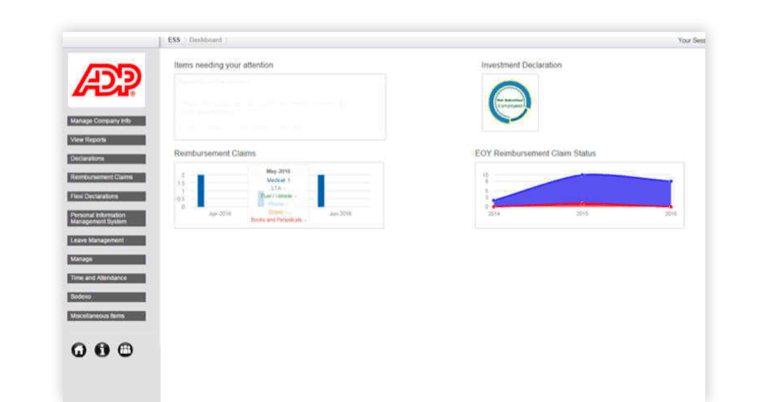This screenshot has width=768, height=402.
Task: Go to the Home icon
Action: [78, 349]
